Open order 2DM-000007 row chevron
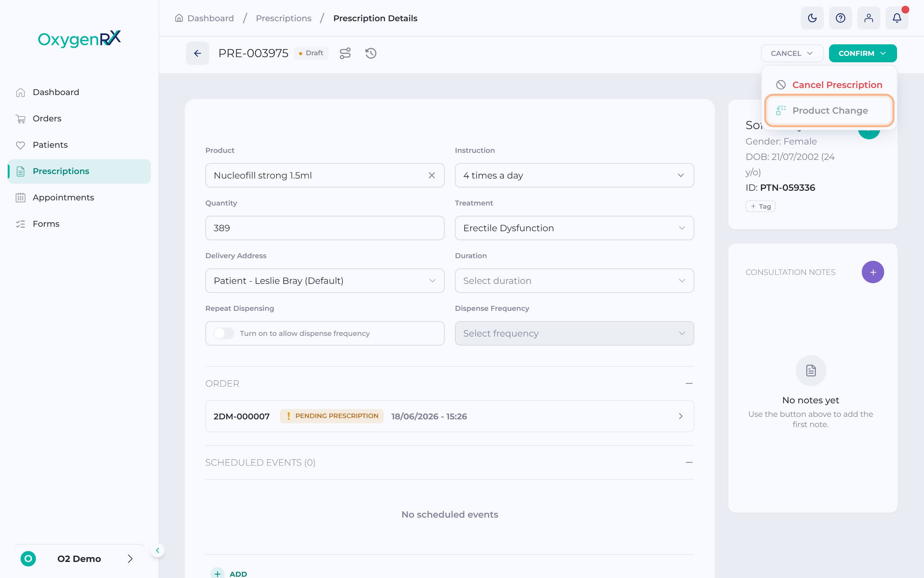Viewport: 924px width, 578px height. pyautogui.click(x=680, y=416)
